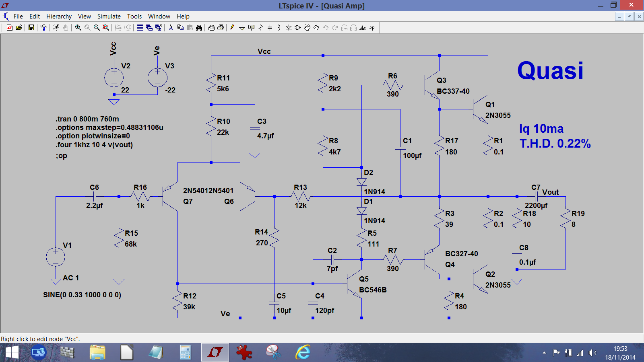Screen dimensions: 644x362
Task: Minimize the inner schematic window
Action: click(619, 16)
